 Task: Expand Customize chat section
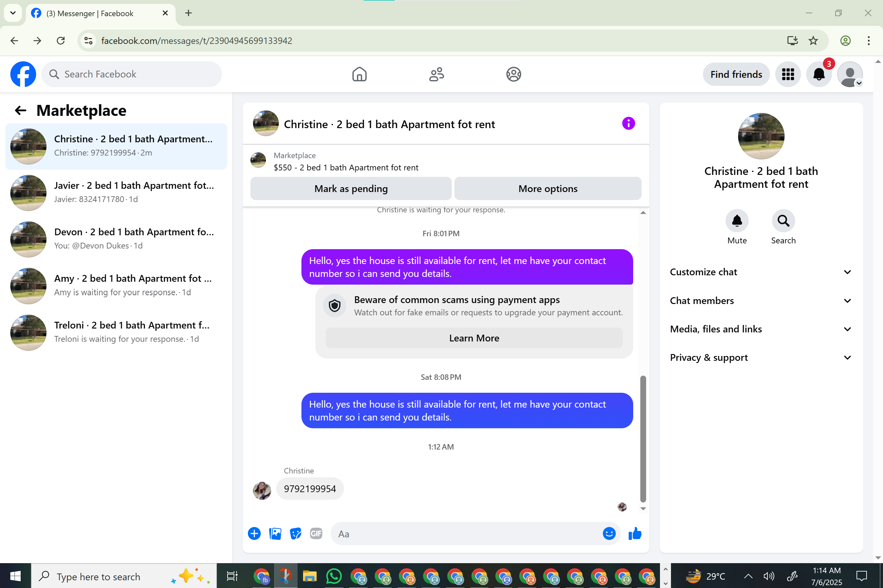point(760,272)
